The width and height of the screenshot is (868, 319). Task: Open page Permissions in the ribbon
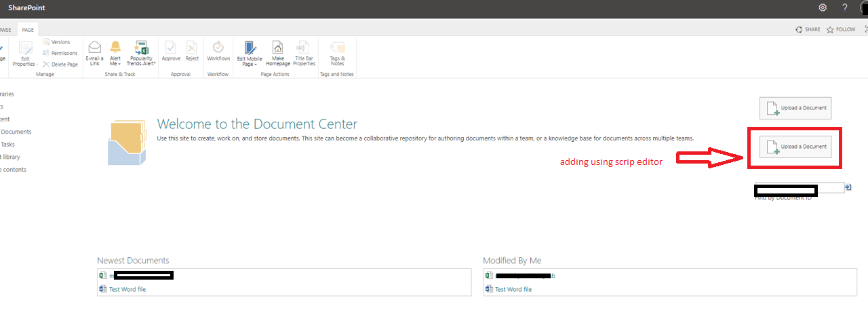coord(60,53)
